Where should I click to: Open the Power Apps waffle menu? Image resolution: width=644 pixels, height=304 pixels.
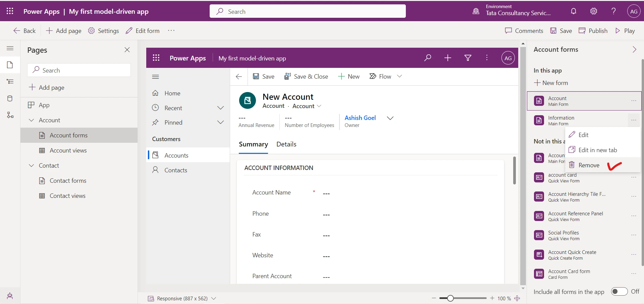(x=10, y=11)
